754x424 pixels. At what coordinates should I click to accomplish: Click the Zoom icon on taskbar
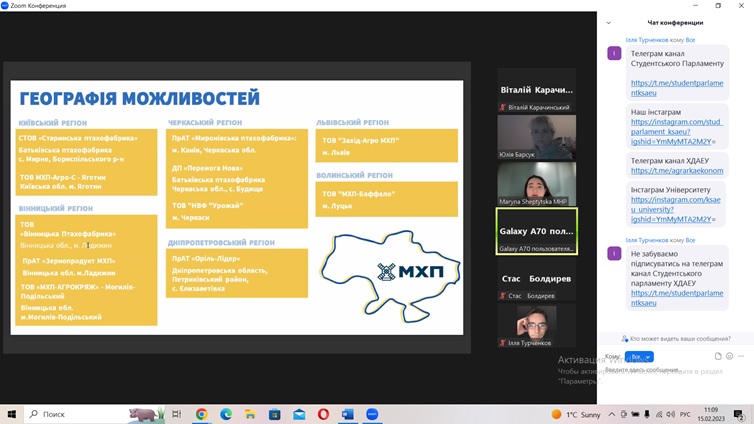(x=372, y=414)
